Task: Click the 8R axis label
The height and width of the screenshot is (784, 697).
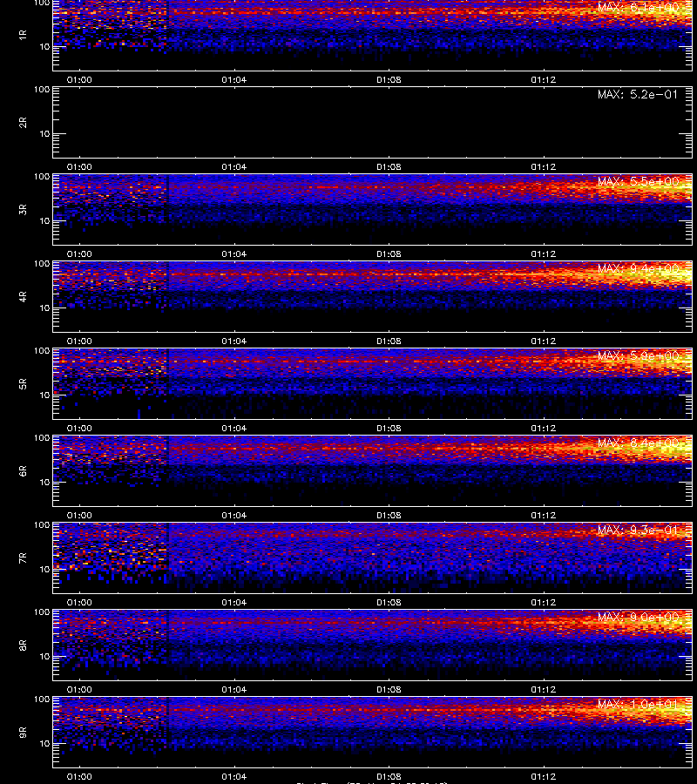Action: 23,645
